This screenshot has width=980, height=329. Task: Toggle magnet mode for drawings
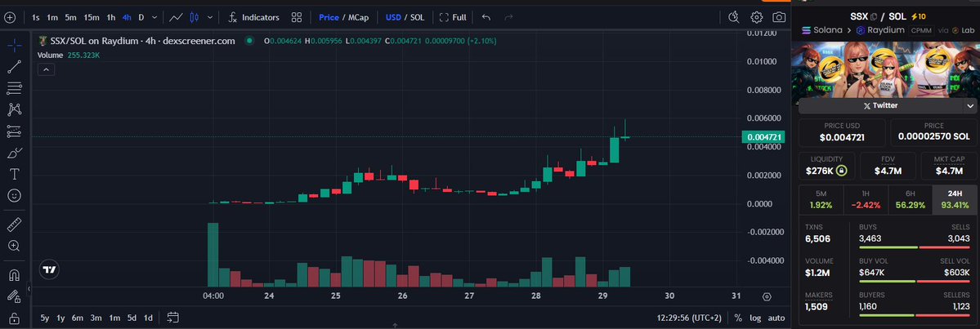point(15,274)
